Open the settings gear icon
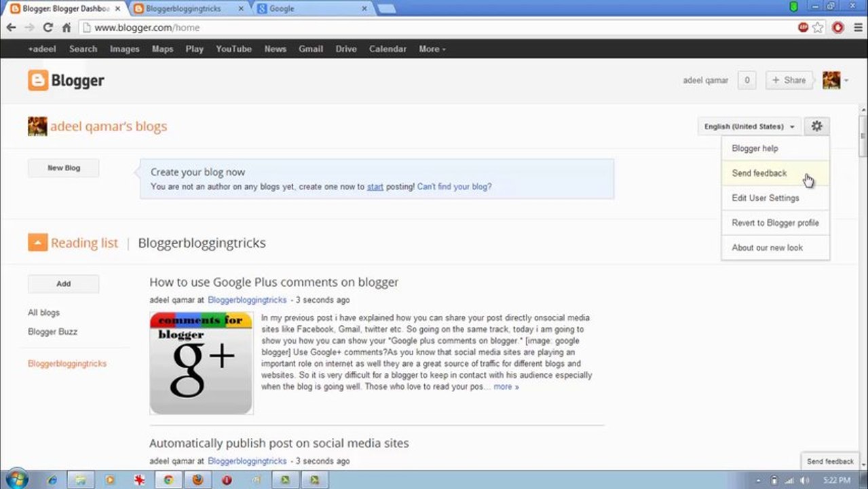The image size is (868, 489). click(816, 126)
